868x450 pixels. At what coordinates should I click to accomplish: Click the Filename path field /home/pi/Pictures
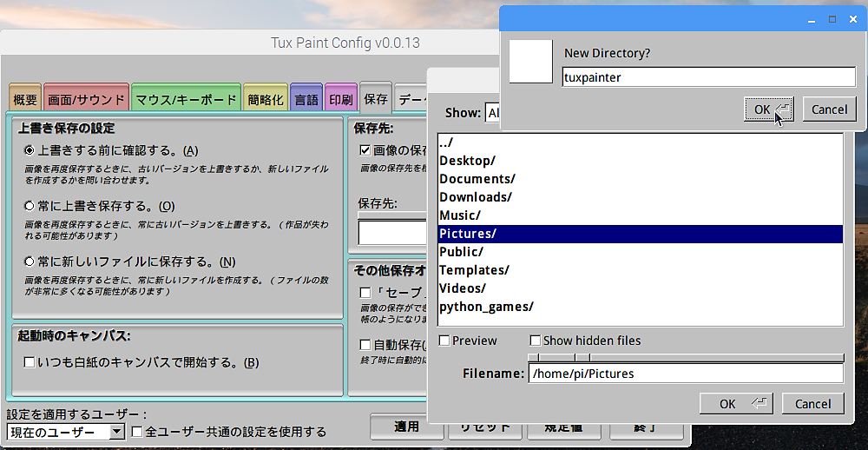pos(686,374)
